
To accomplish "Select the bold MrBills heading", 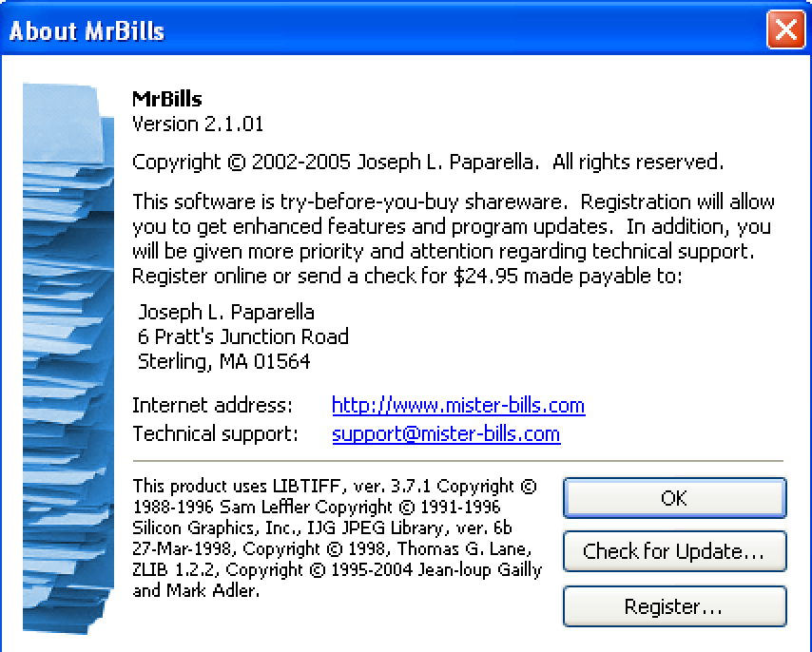I will pos(166,99).
